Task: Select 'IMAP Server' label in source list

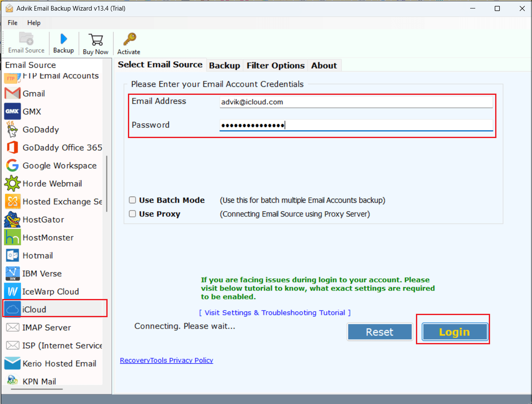Action: click(47, 328)
